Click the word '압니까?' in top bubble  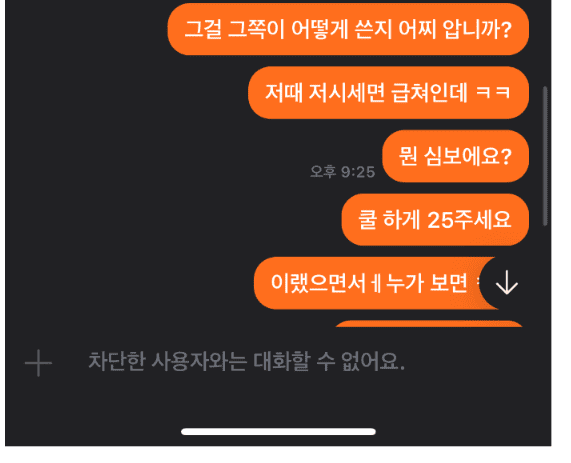point(477,29)
